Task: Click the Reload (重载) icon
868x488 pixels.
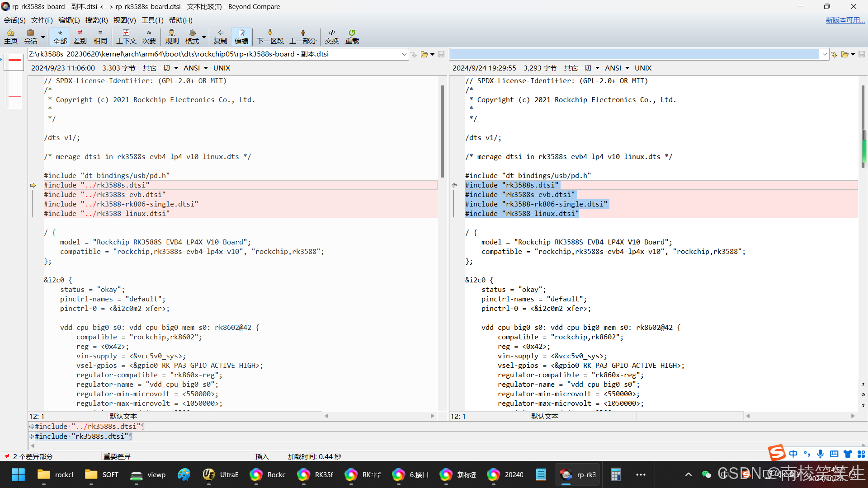Action: coord(352,37)
